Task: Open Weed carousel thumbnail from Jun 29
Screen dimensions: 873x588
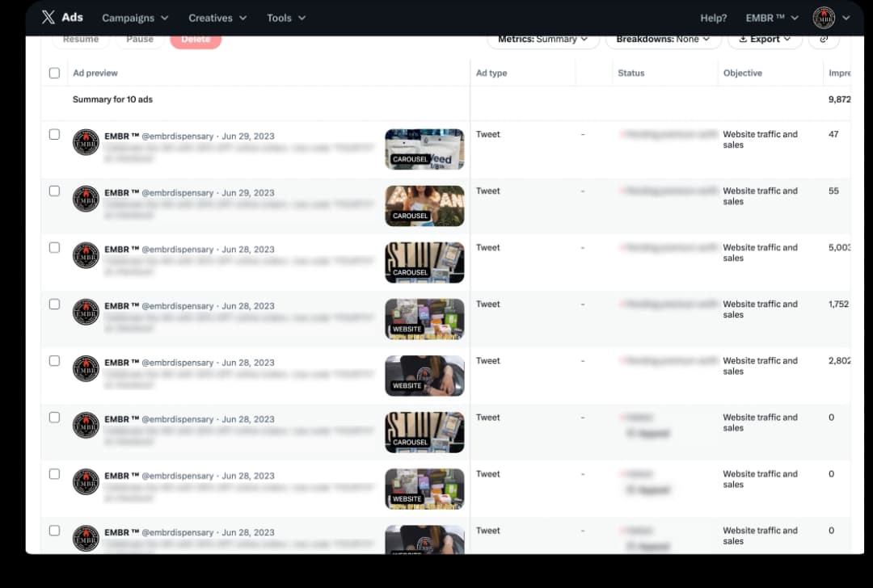Action: [x=424, y=149]
